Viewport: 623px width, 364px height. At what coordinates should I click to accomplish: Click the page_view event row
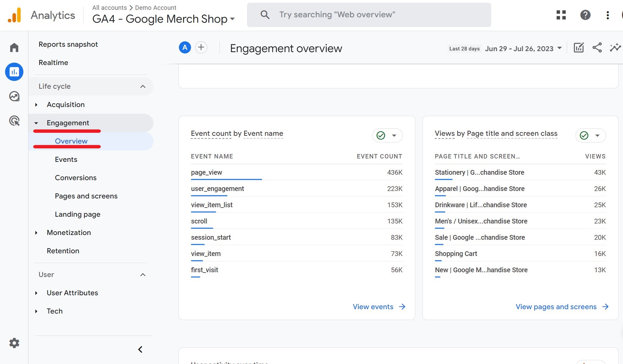(297, 172)
